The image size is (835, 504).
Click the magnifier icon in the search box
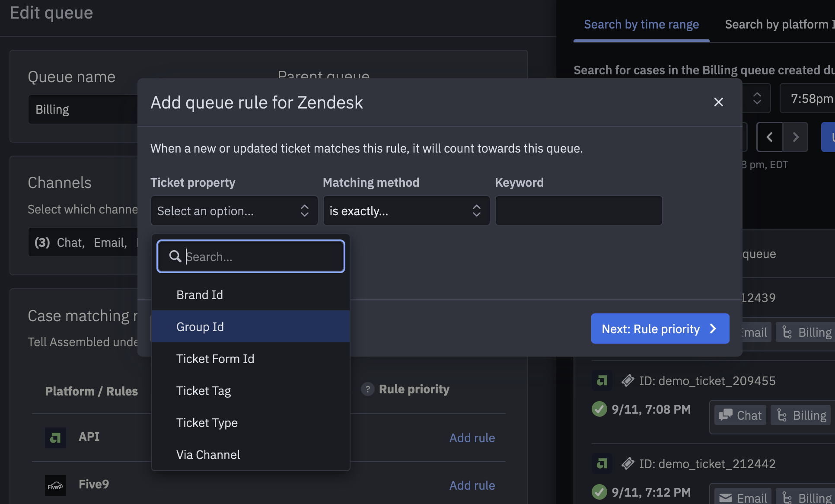click(x=175, y=256)
